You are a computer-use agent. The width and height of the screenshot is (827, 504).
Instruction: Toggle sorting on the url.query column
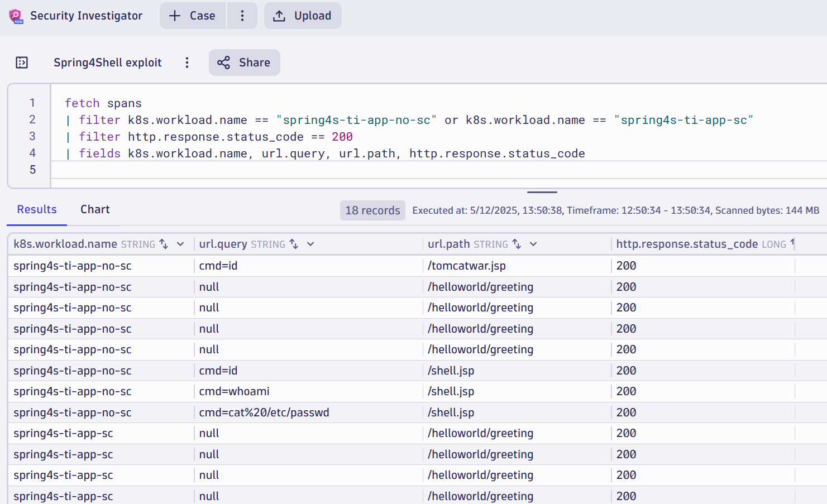293,244
